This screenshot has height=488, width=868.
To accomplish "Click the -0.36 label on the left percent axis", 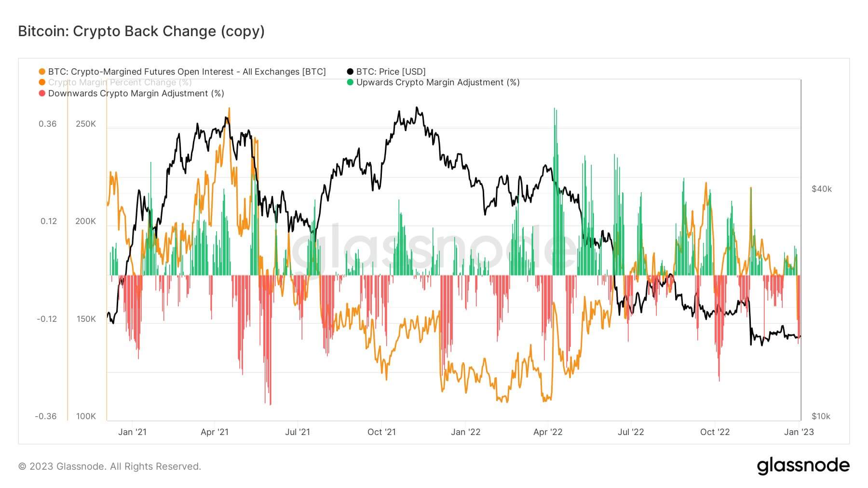I will pos(46,416).
